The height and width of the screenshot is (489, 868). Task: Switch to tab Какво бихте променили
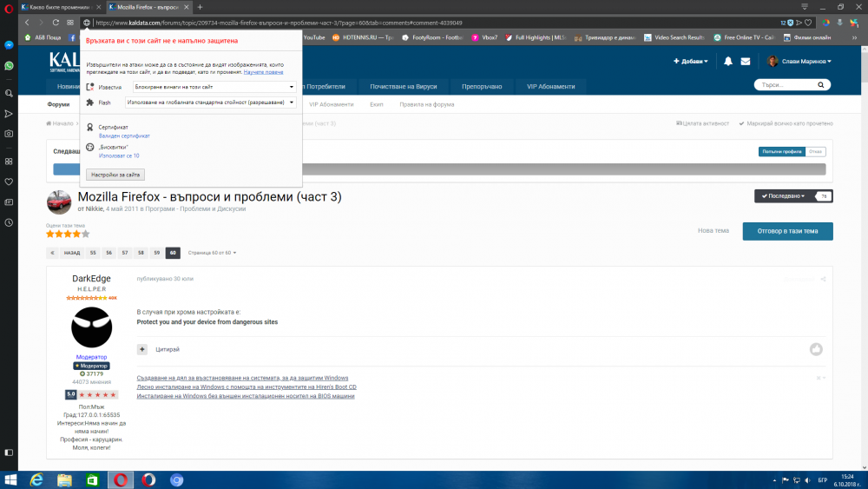pyautogui.click(x=61, y=7)
